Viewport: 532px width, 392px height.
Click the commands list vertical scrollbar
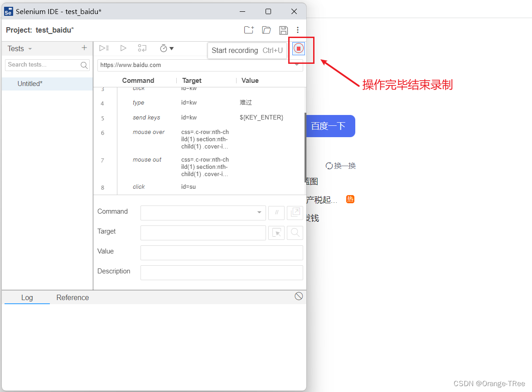305,148
